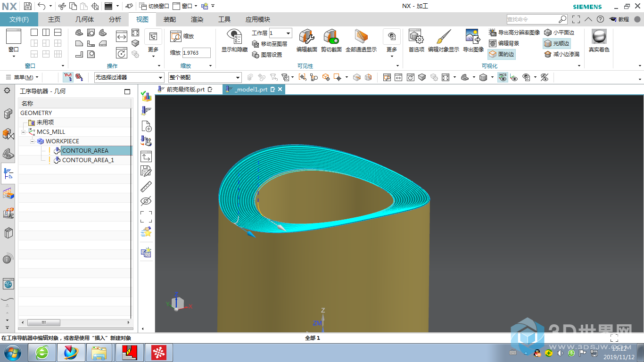
Task: Click the 缩放 scale value field 1.9763
Action: pos(196,53)
